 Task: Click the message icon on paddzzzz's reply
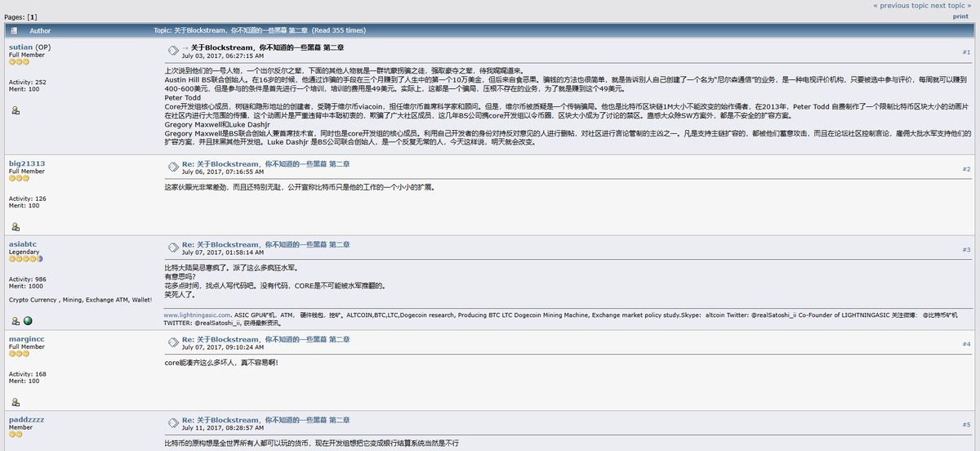(x=172, y=423)
